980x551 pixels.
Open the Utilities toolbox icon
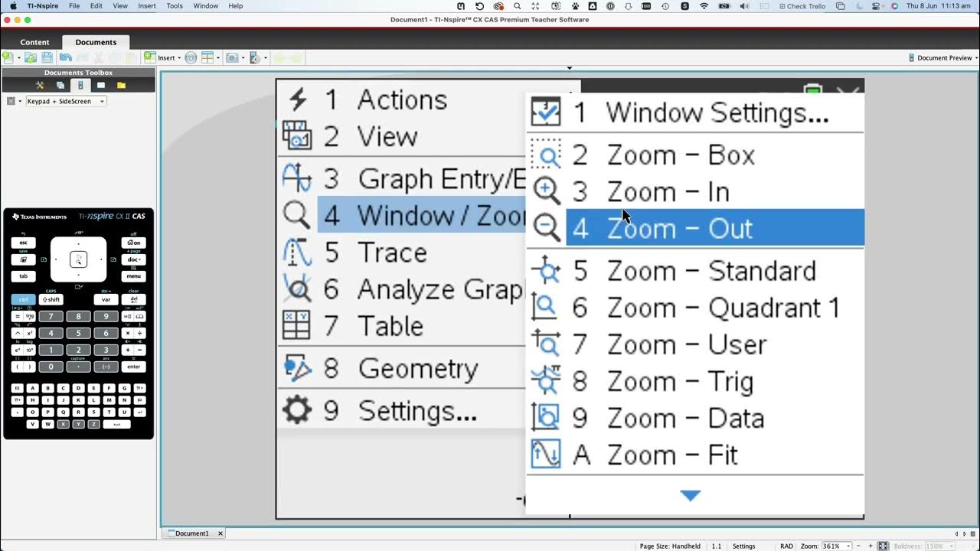click(x=101, y=85)
